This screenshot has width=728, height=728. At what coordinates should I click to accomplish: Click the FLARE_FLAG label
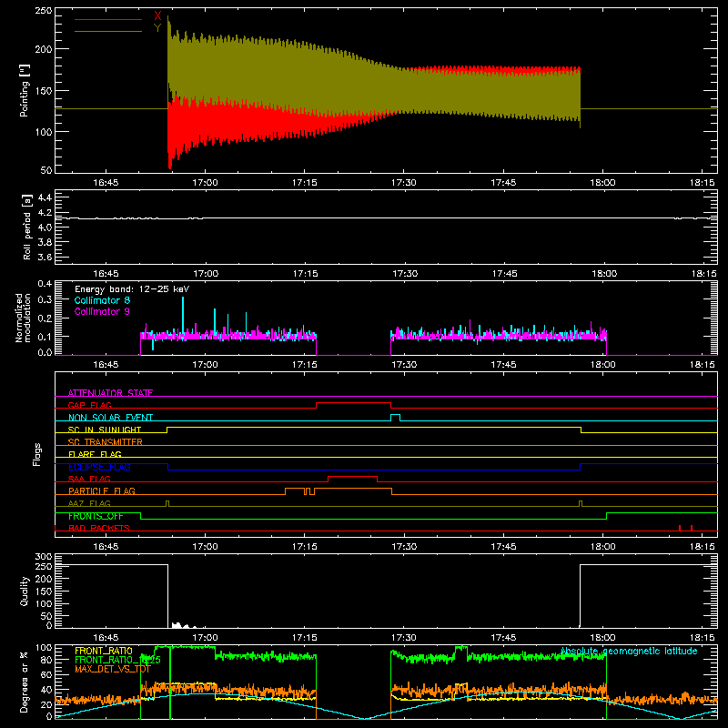point(95,454)
